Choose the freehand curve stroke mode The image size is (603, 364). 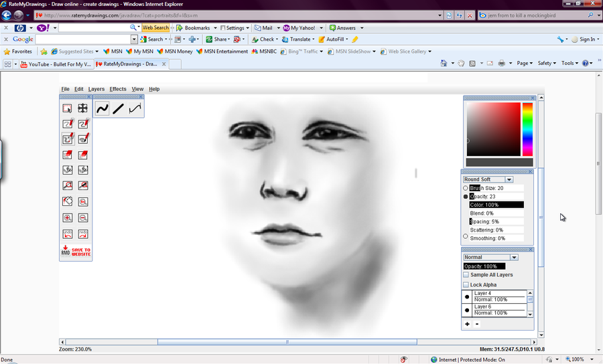[x=102, y=108]
